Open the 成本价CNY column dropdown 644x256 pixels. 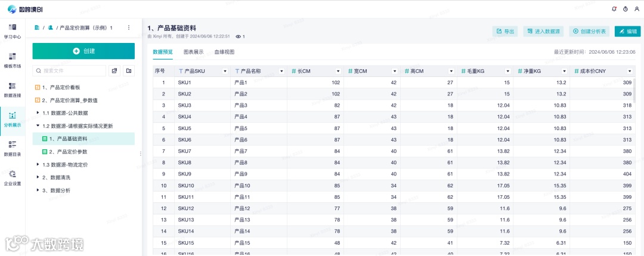click(x=630, y=71)
